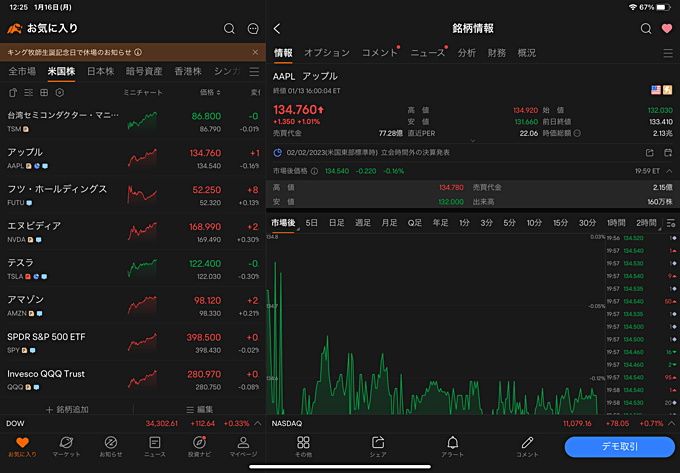Collapse the after-hours price section chevron
The image size is (680, 473).
tap(669, 171)
